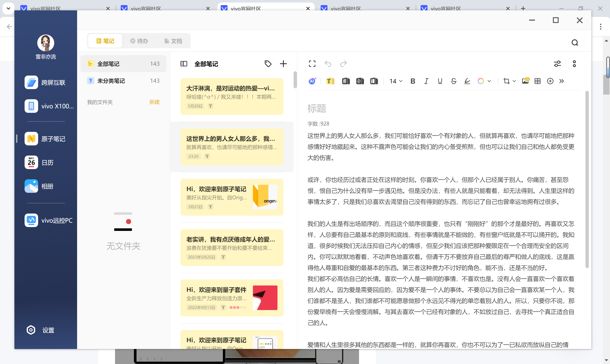Open 相册 in sidebar
Viewport: 610px width, 364px height.
coord(39,186)
